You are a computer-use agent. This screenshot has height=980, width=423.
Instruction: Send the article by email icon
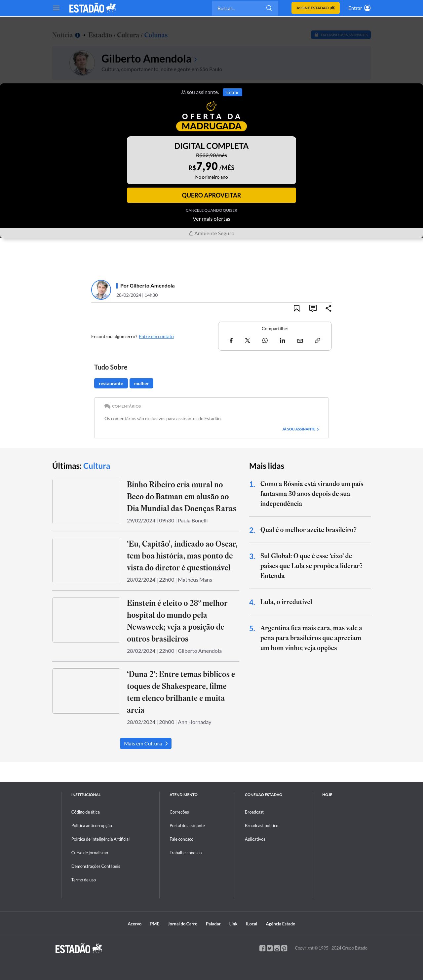point(300,340)
